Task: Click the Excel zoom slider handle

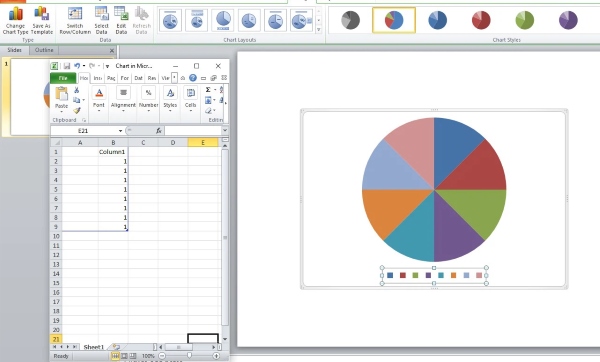Action: click(x=189, y=356)
